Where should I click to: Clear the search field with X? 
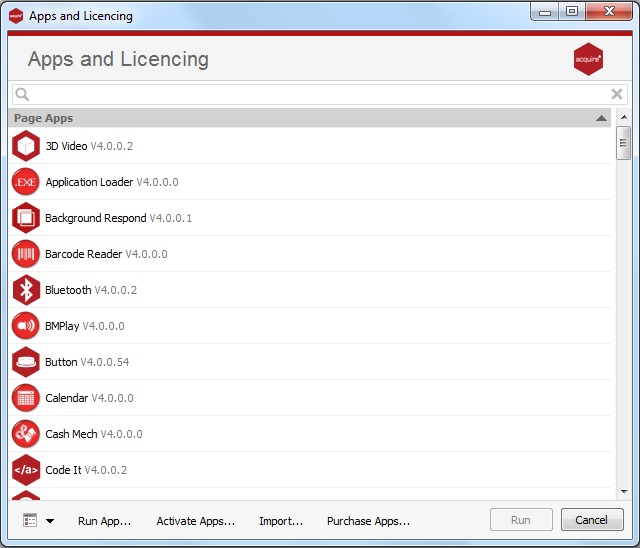617,94
